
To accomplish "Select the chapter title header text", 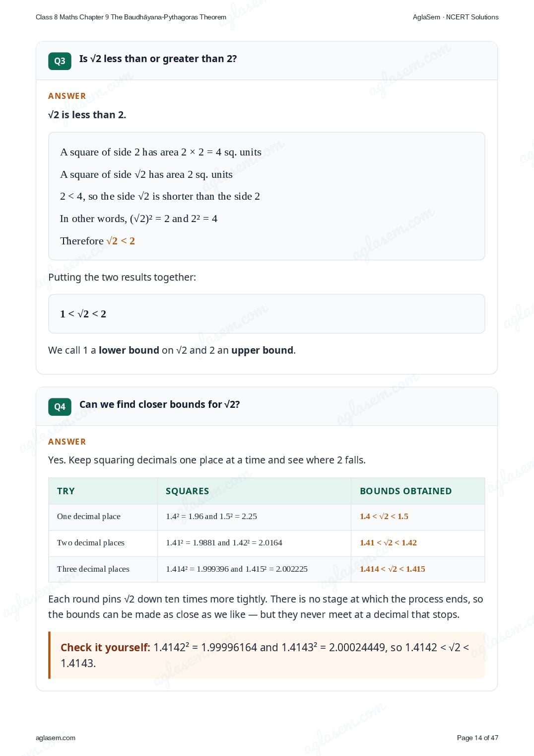I will [131, 17].
